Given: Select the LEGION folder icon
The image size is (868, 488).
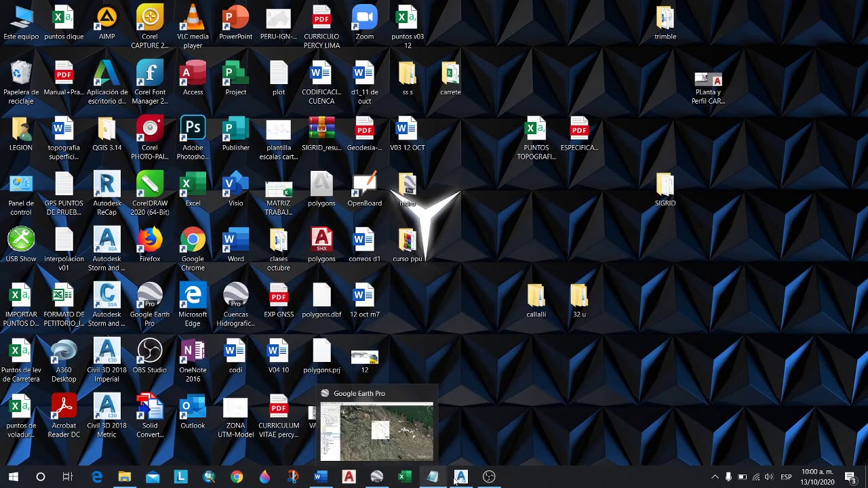Looking at the screenshot, I should pos(21,135).
